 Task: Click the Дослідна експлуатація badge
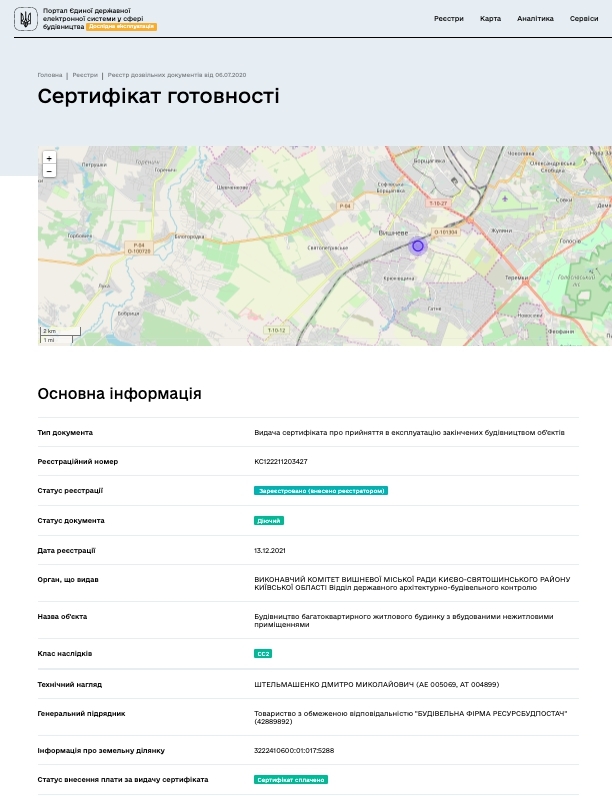click(121, 26)
